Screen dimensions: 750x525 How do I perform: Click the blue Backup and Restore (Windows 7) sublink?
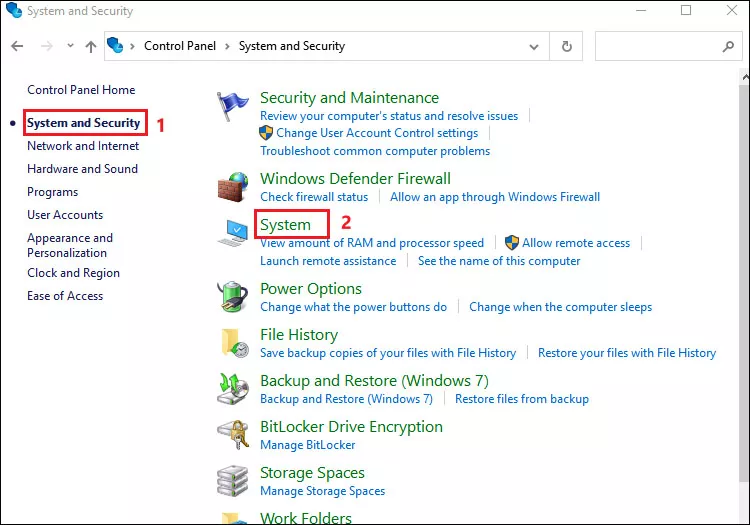click(346, 399)
